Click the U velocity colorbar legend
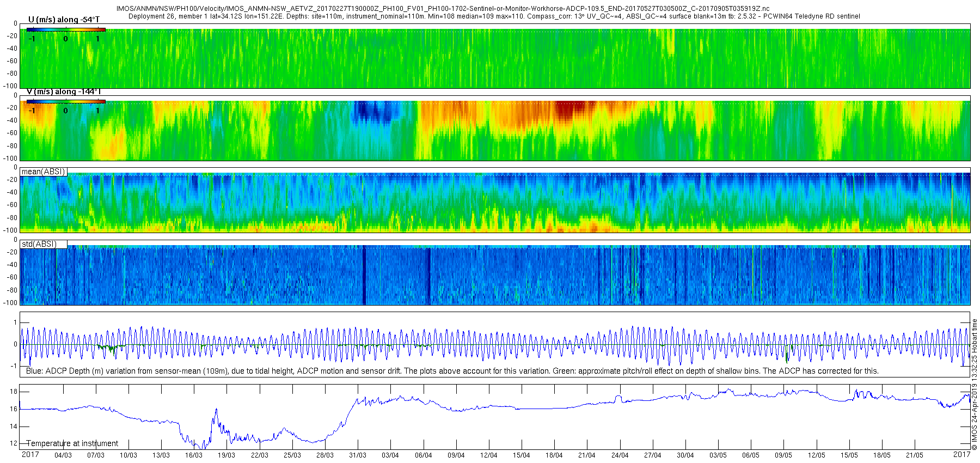 66,29
